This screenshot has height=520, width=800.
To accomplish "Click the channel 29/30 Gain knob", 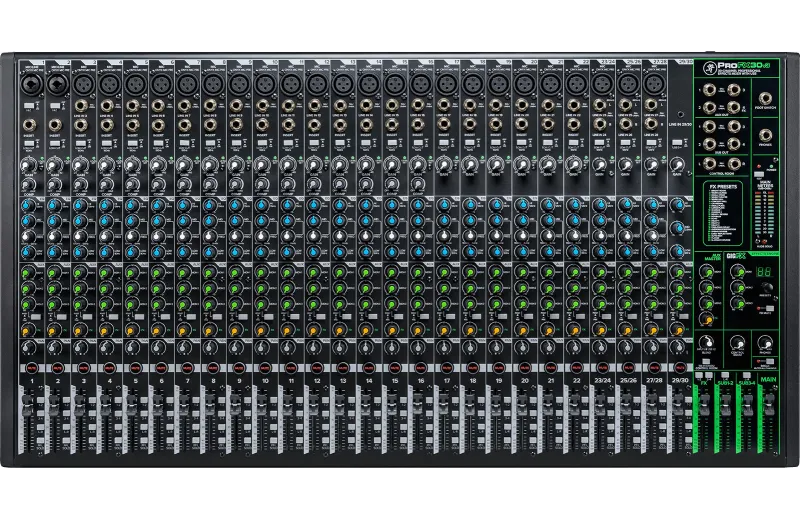I will point(678,165).
